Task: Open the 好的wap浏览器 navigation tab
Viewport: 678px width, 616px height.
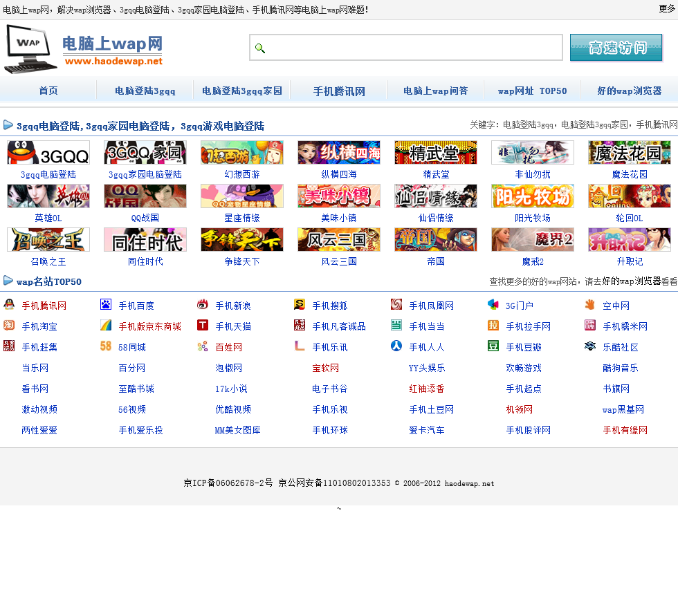Action: coord(629,91)
